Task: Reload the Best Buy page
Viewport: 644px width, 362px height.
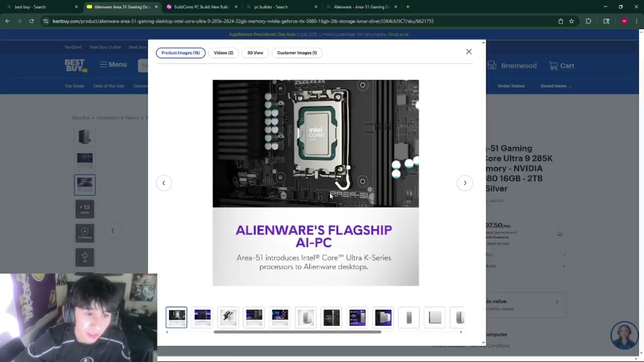Action: coord(31,21)
